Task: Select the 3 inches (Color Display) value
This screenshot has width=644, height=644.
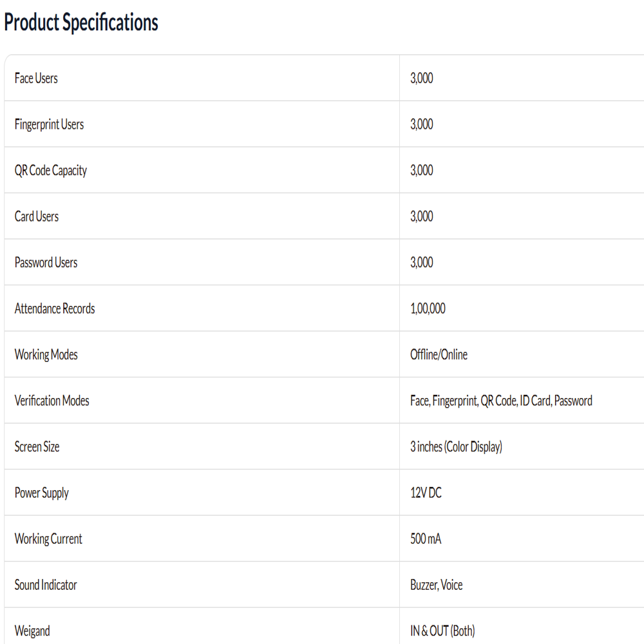Action: point(456,446)
